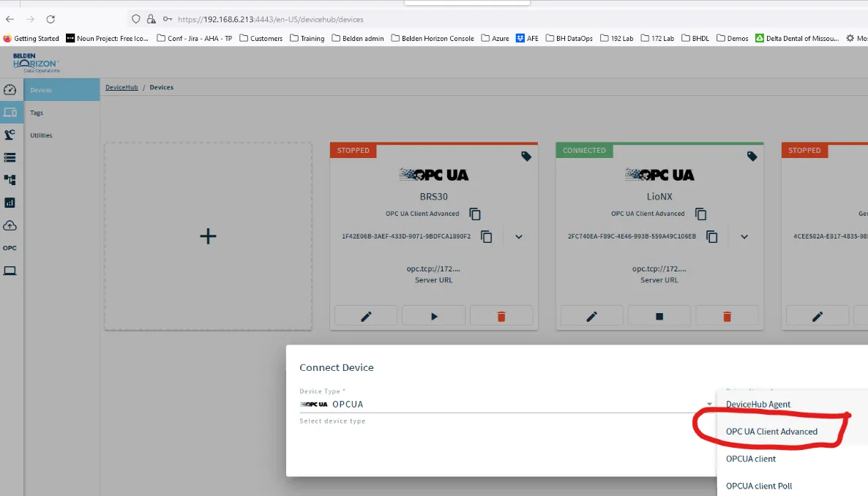Open the flow diagram icon in sidebar

(10, 180)
